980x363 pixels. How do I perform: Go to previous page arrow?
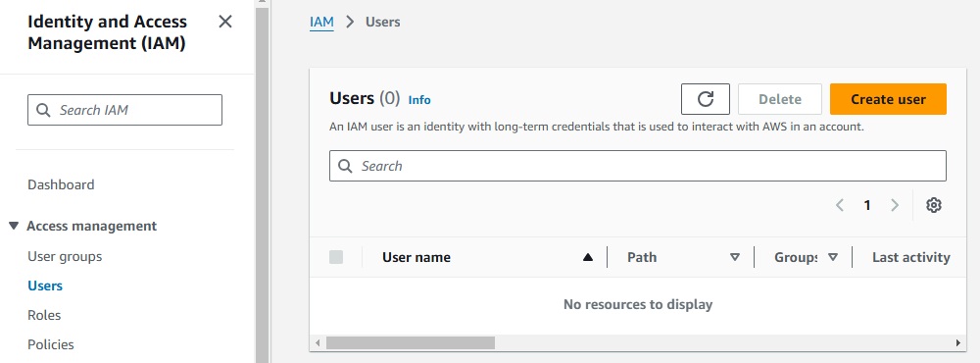coord(840,205)
